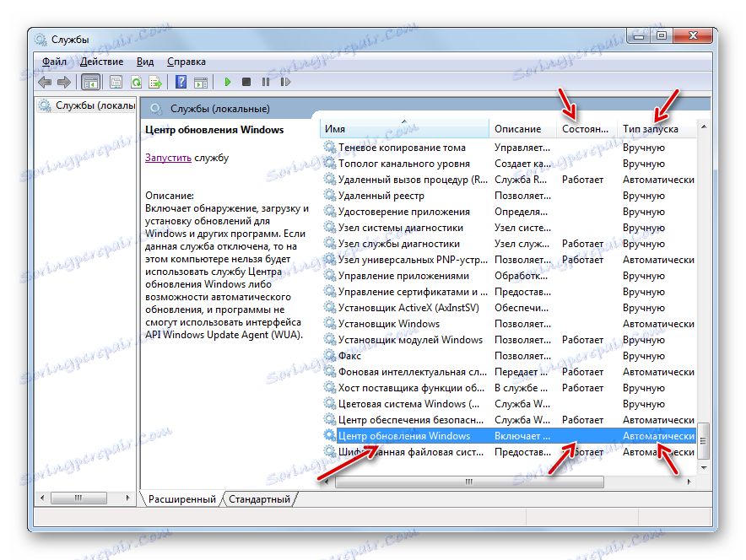Click the services list horizontal scrollbar thumb
This screenshot has height=560, width=746.
coord(469,482)
